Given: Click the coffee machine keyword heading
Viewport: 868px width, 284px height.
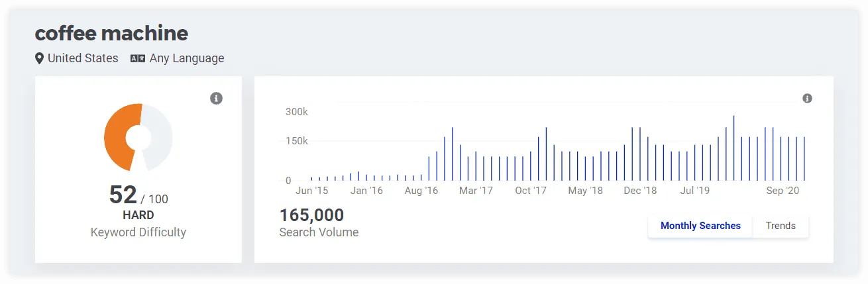Looking at the screenshot, I should (111, 32).
